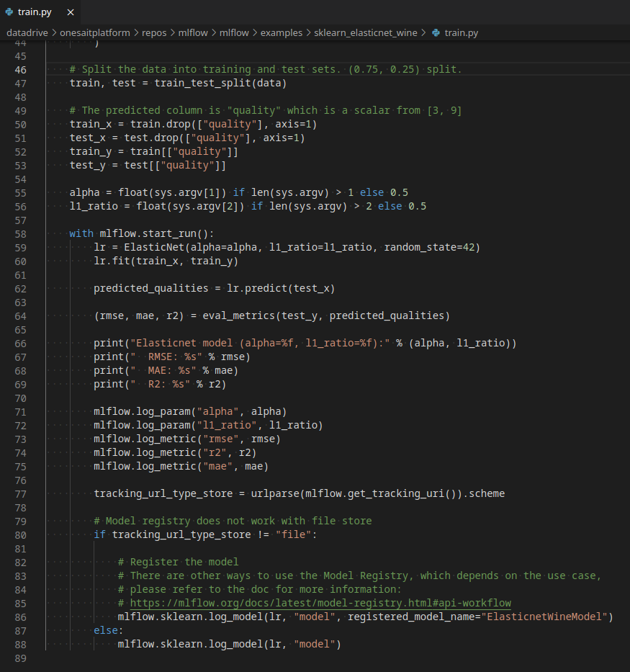Open the sklearn_elasticnet_wine breadcrumb segment

pos(366,33)
